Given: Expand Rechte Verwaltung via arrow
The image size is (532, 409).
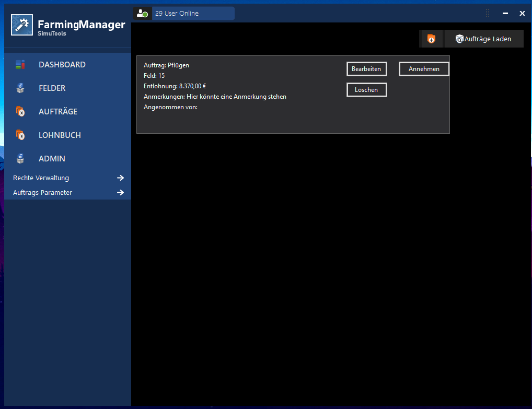Looking at the screenshot, I should (x=120, y=178).
